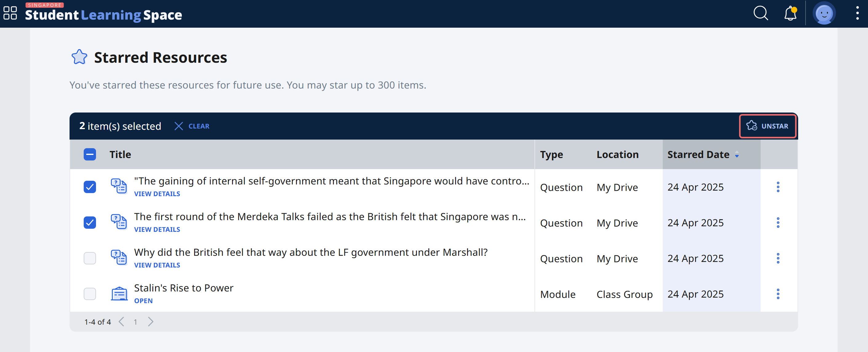Check the Stalin's Rise to Power checkbox
This screenshot has width=868, height=352.
coord(90,294)
